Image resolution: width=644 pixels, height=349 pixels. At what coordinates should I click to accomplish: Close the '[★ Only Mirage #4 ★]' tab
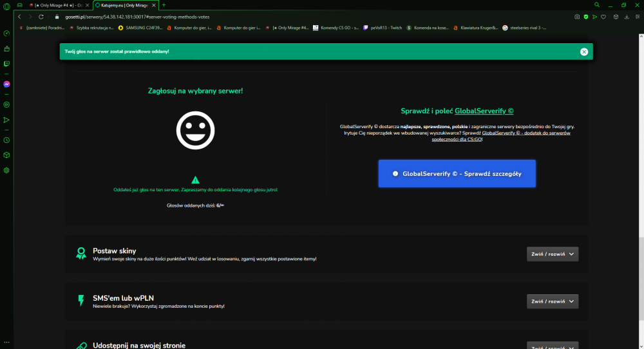[87, 5]
